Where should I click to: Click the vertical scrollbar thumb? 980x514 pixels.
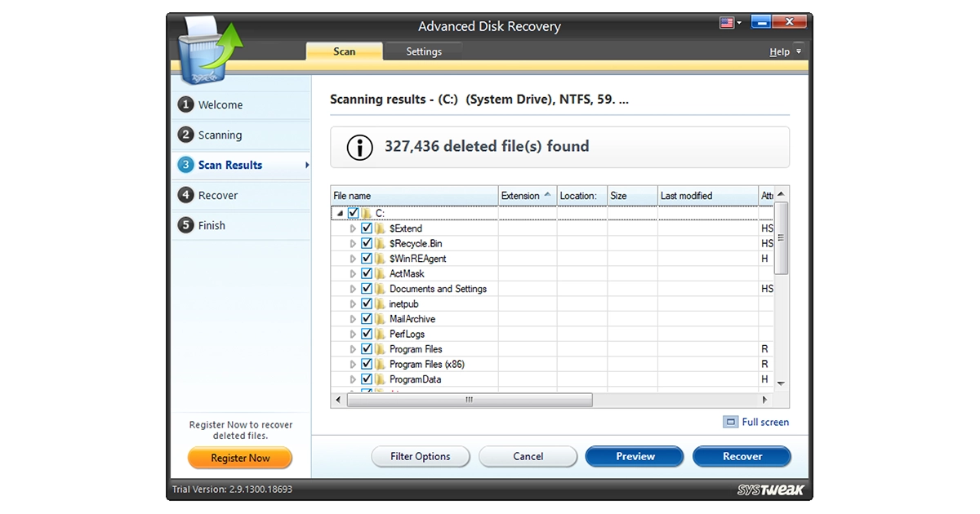(x=782, y=237)
